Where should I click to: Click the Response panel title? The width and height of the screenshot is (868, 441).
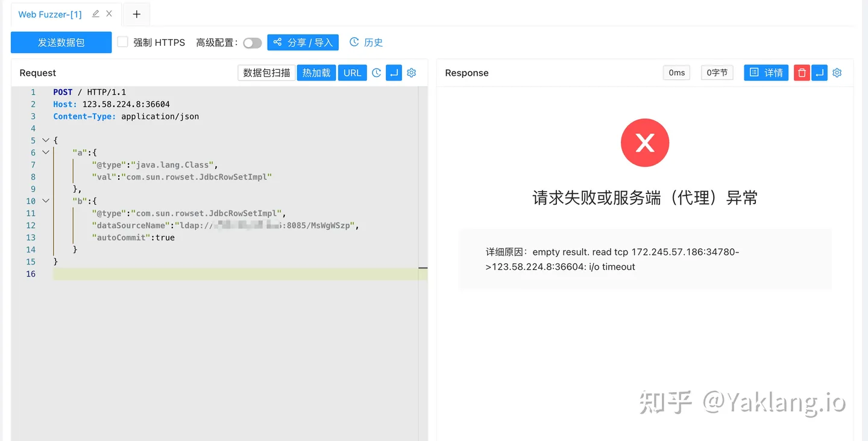[467, 73]
